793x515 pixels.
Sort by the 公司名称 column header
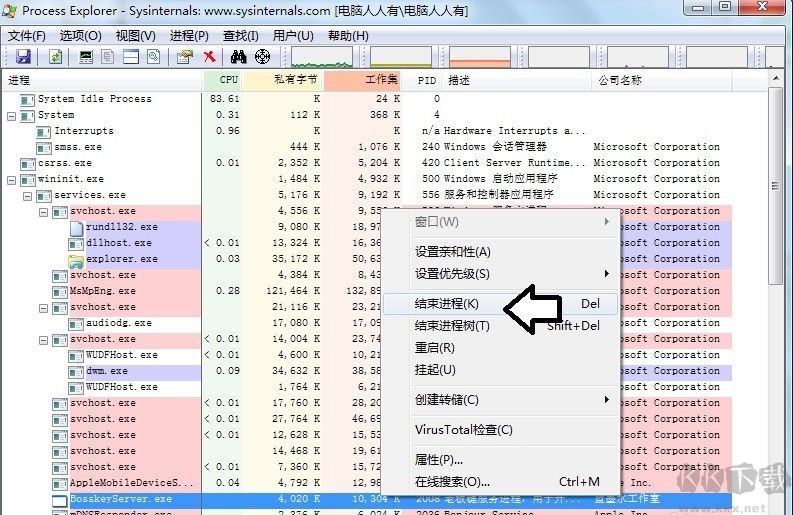coord(662,80)
